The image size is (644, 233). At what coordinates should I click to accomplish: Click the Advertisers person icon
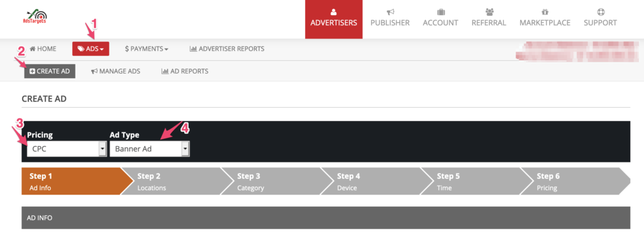(x=333, y=12)
